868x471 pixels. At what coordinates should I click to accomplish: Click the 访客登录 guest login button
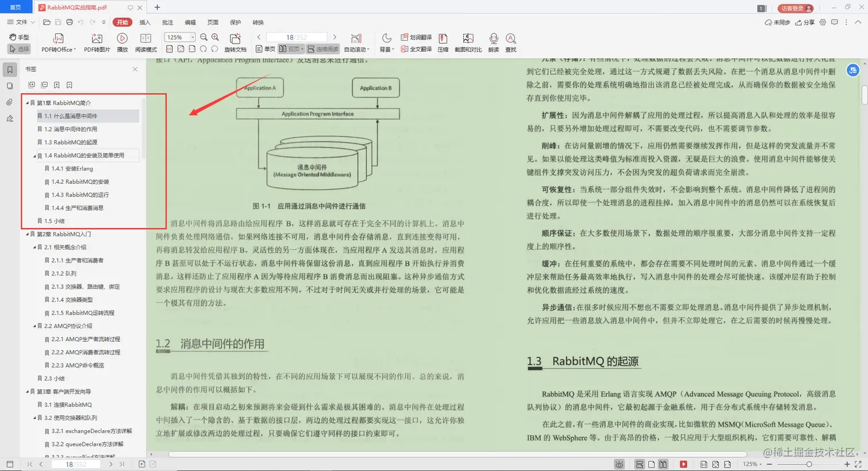tap(795, 9)
